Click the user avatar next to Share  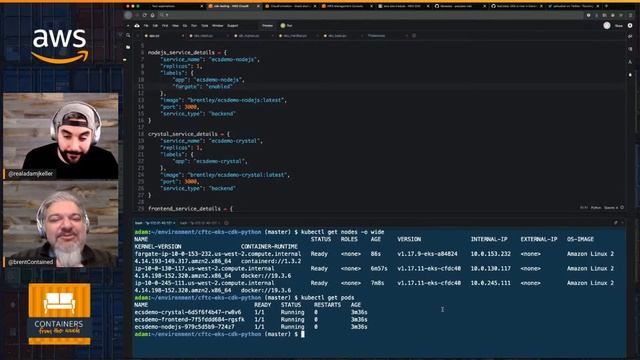(x=607, y=25)
